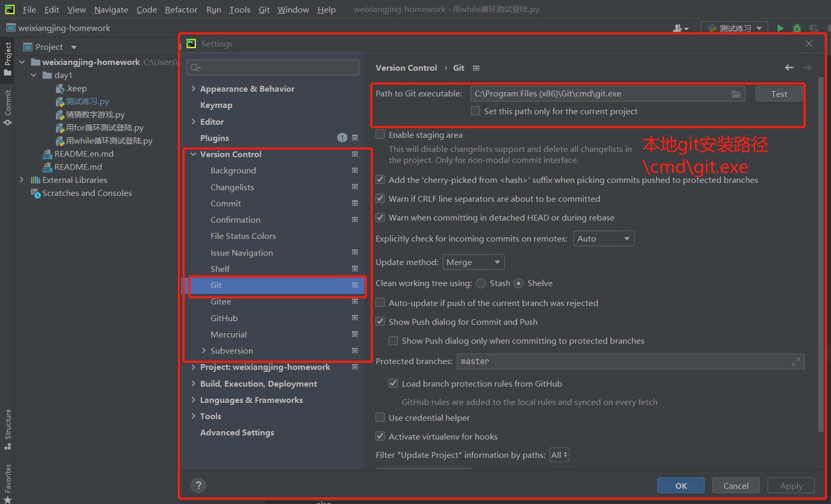Click the project-level icon on Shelf row
The height and width of the screenshot is (504, 831).
click(x=355, y=269)
